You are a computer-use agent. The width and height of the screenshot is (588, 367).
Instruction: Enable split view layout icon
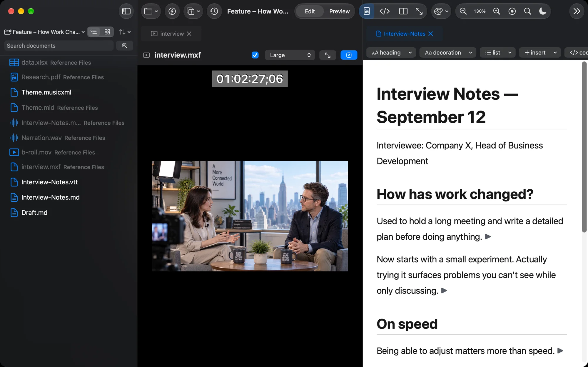pos(403,11)
